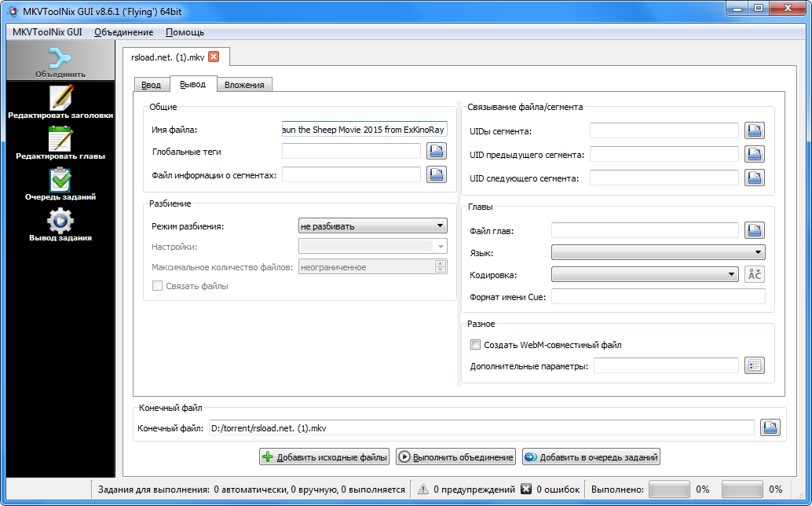Click the '0 предупреждений' status text
Viewport: 812px width, 506px height.
pos(474,489)
